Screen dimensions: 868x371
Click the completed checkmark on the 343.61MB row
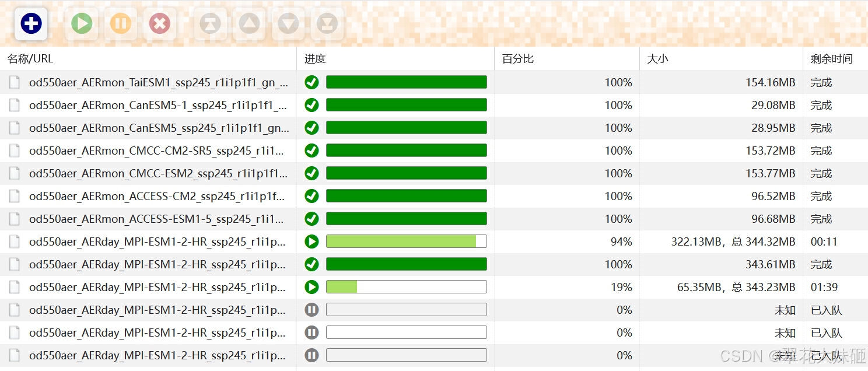(x=312, y=264)
